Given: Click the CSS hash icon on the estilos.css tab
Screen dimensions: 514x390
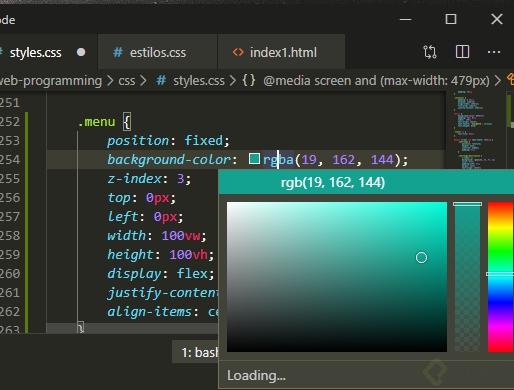Looking at the screenshot, I should click(117, 52).
